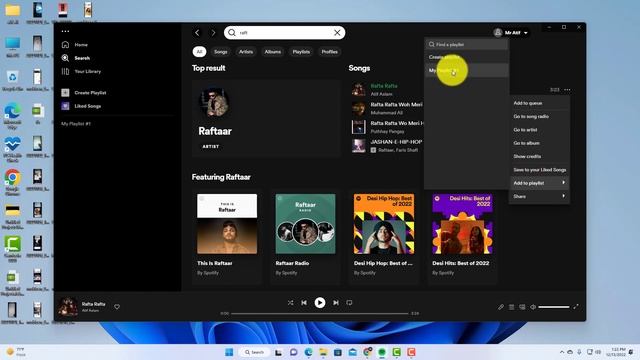This screenshot has width=640, height=360.
Task: Open Microsoft Edge from the taskbar
Action: click(309, 352)
